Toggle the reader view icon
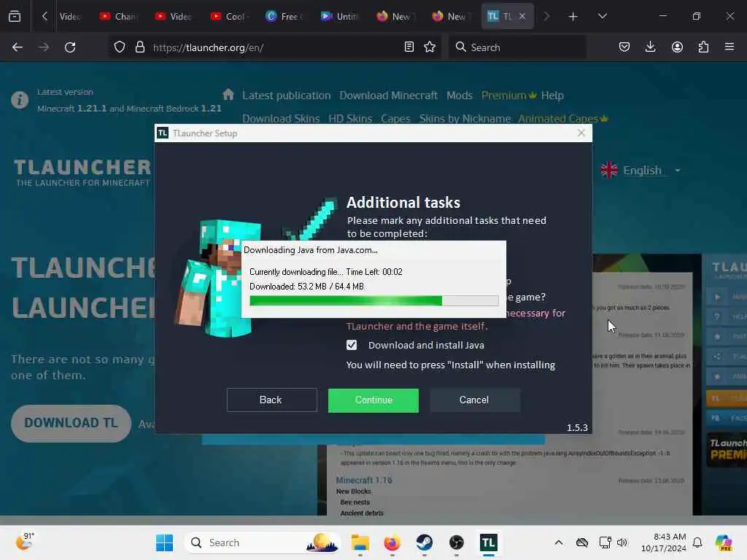This screenshot has height=560, width=747. click(x=409, y=47)
